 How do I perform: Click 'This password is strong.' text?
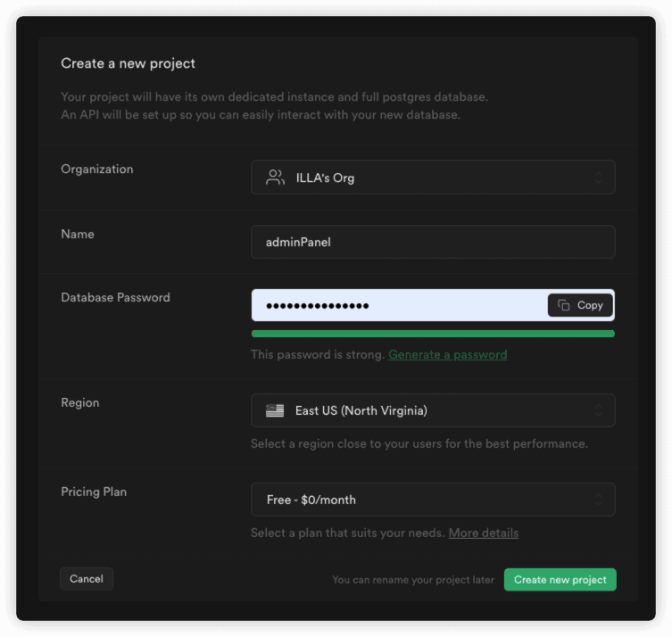coord(318,355)
